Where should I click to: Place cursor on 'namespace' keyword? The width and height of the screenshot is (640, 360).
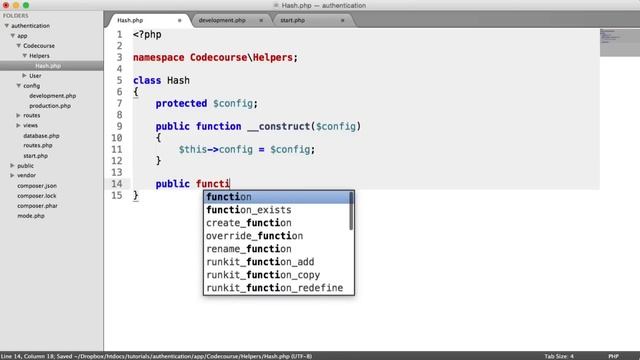tap(158, 58)
